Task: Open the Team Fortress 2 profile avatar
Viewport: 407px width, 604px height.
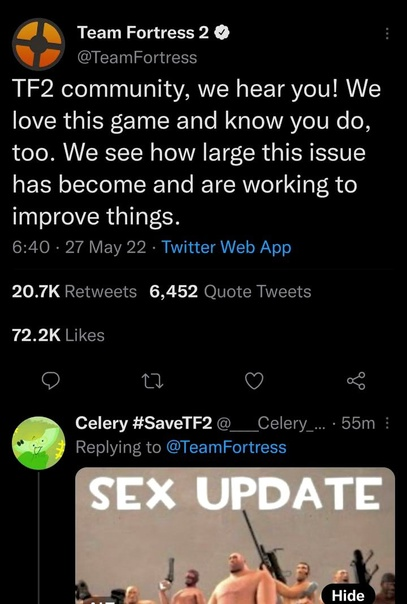Action: [38, 44]
